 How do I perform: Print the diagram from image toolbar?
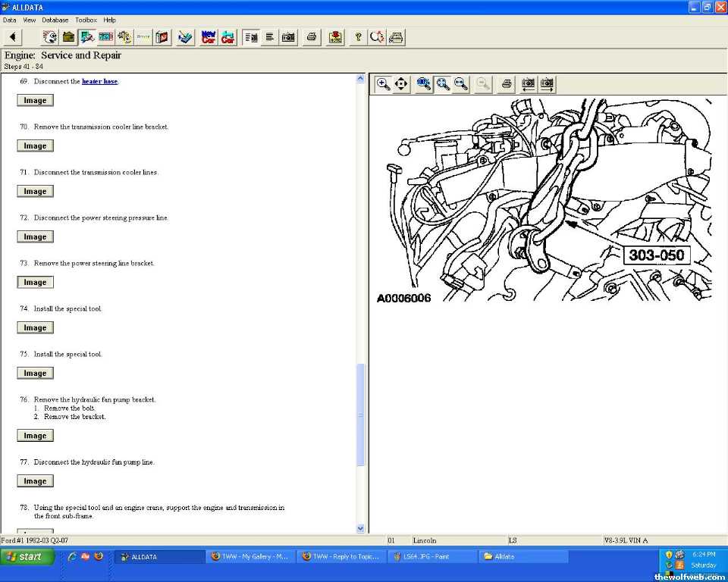coord(507,84)
